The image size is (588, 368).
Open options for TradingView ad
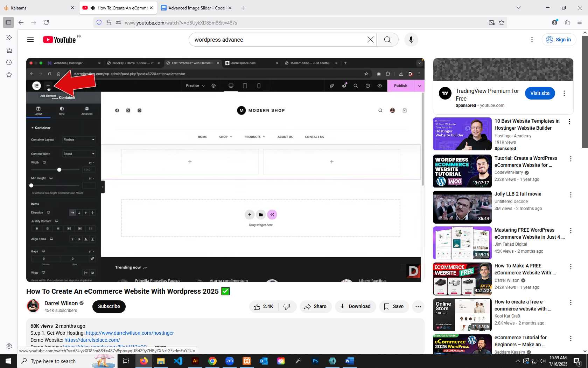[x=564, y=93]
